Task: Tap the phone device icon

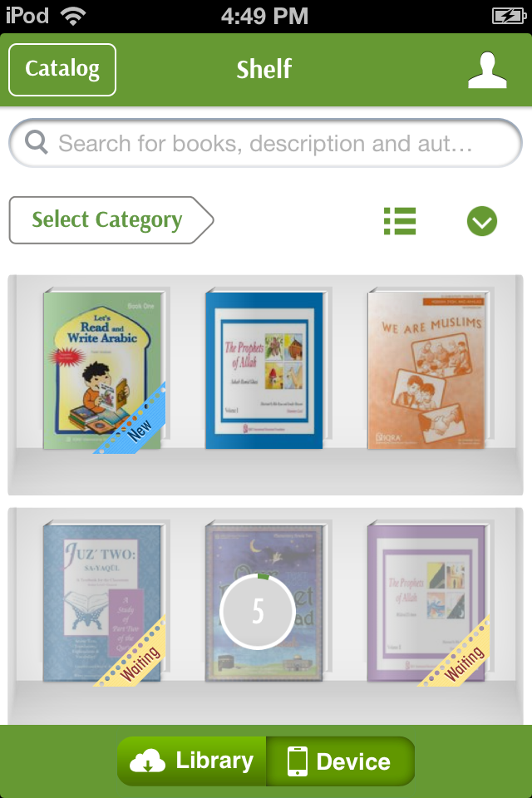Action: (298, 761)
